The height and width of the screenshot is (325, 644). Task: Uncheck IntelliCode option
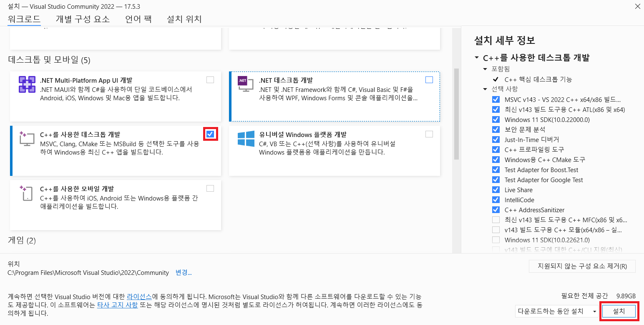[496, 200]
